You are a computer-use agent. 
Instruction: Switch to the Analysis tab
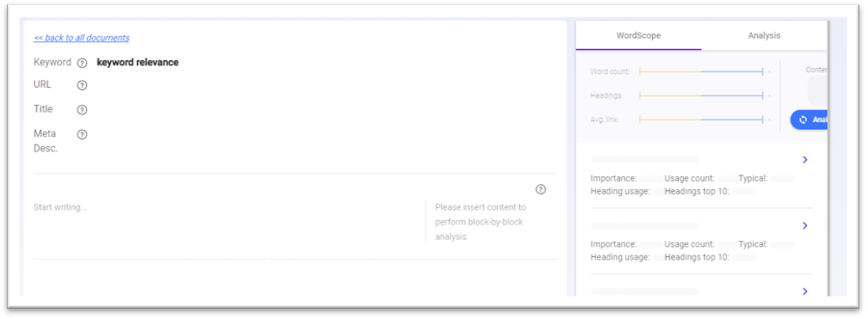click(764, 36)
